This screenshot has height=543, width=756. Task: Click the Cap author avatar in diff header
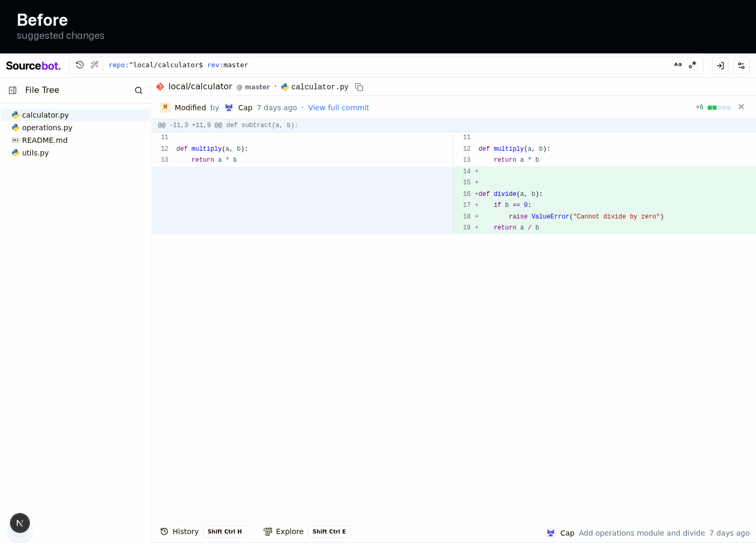(229, 108)
